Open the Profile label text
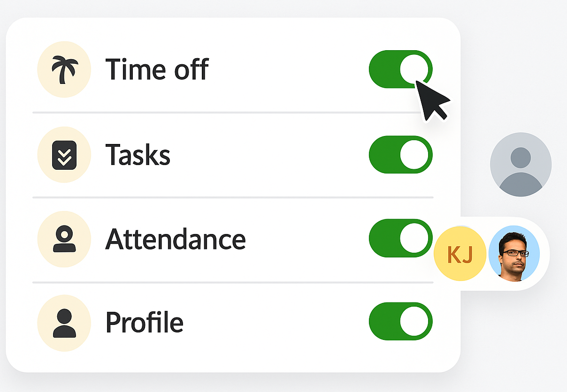Screen dimensions: 567x392 144,322
